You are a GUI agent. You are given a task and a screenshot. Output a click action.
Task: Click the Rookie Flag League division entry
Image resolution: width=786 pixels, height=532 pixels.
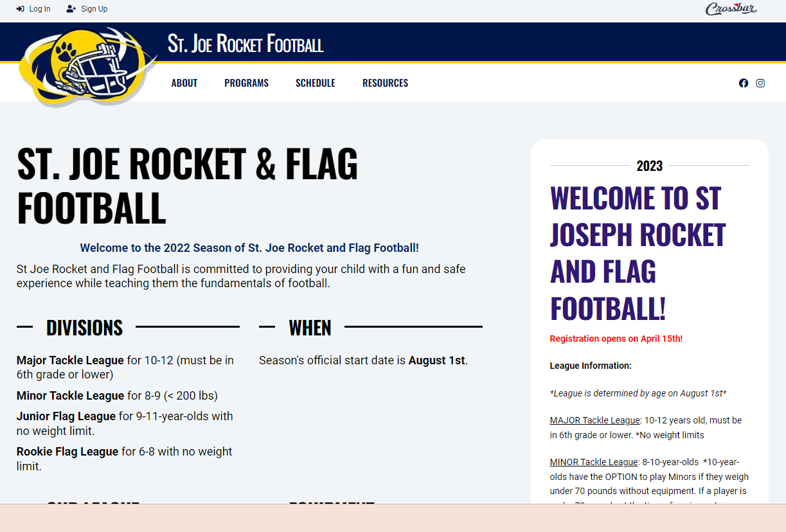point(125,459)
